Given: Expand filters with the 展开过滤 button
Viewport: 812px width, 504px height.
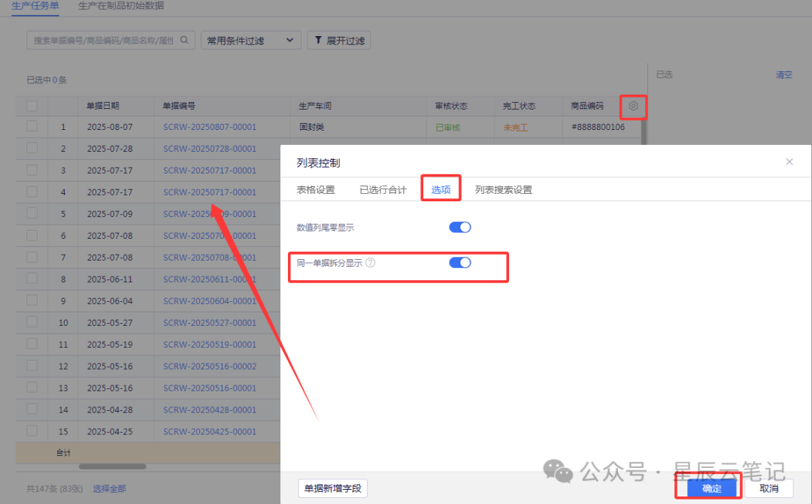Looking at the screenshot, I should pos(339,41).
